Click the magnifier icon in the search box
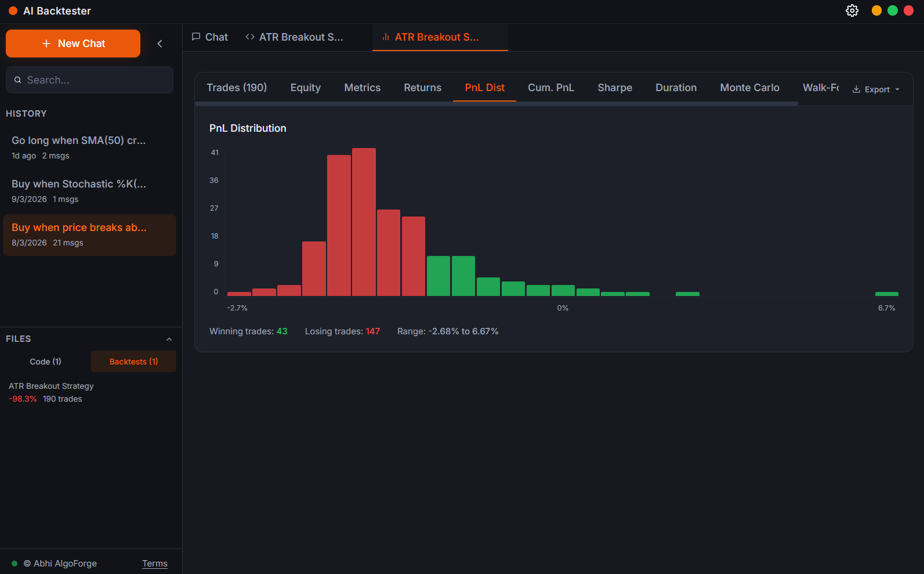 tap(18, 80)
